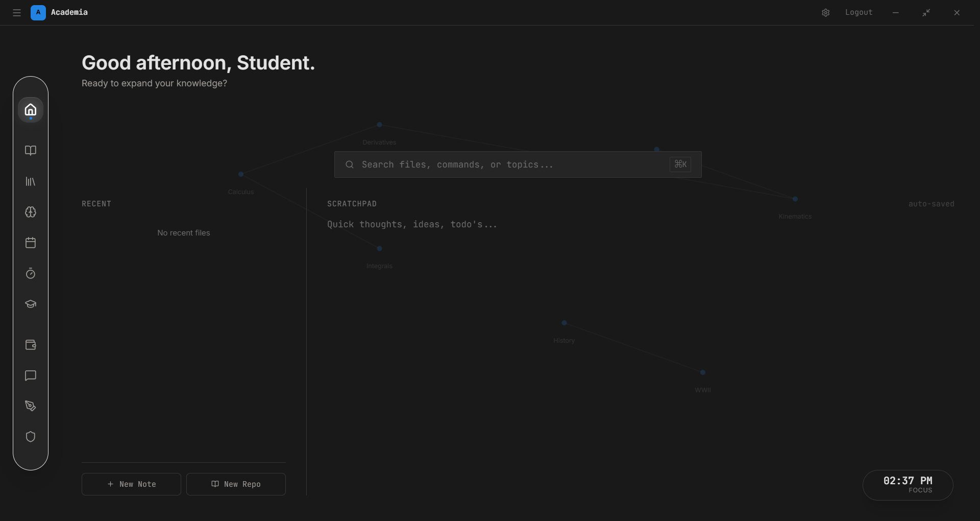Open the shield security icon
The image size is (980, 521).
coord(30,437)
